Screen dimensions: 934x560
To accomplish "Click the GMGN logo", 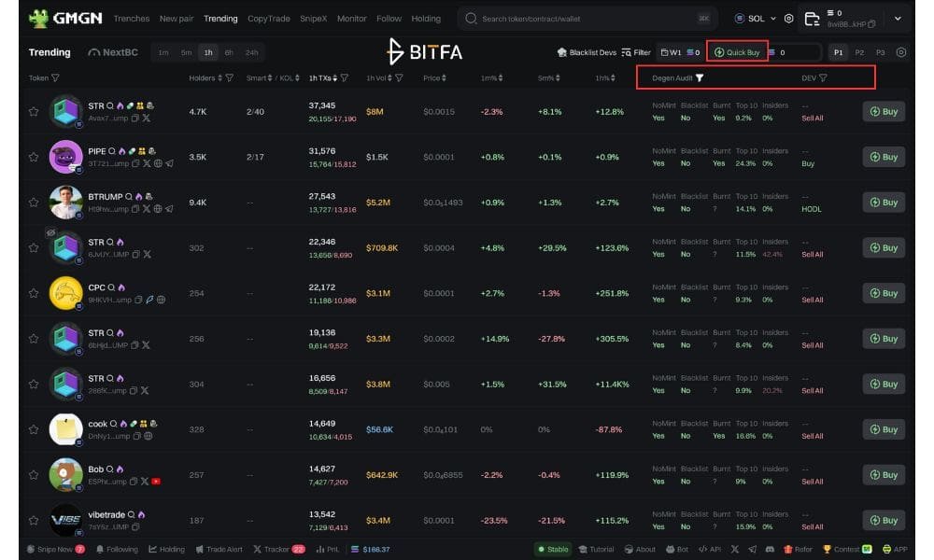I will tap(65, 19).
